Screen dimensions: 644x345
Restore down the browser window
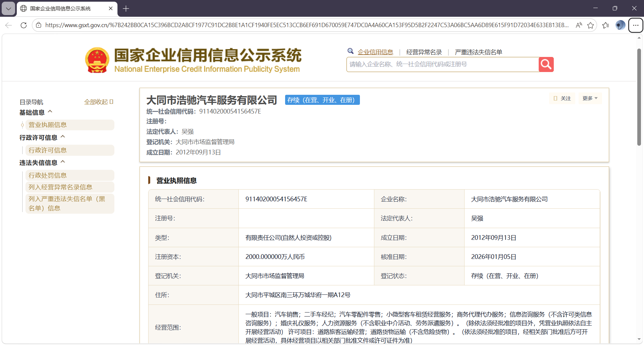[615, 8]
